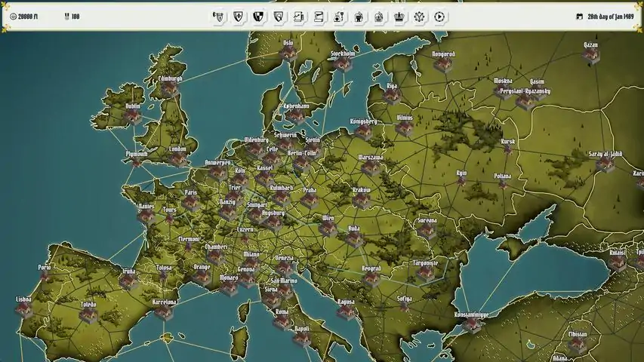Select the Oslo city building marker
Image resolution: width=644 pixels, height=362 pixels.
288,53
